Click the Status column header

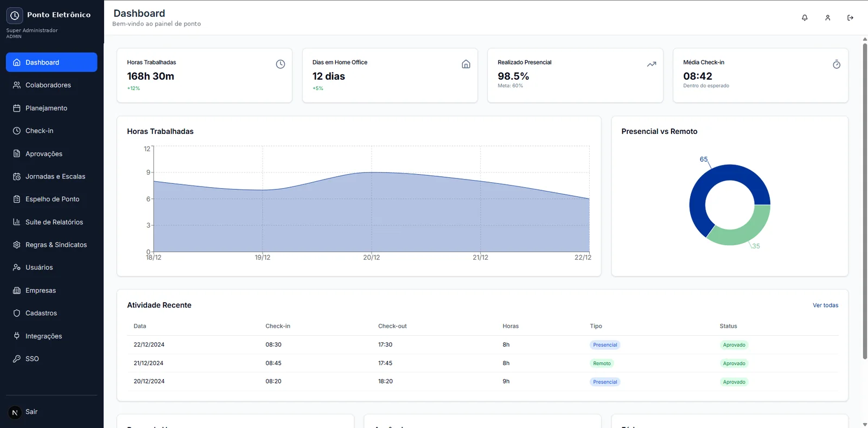(x=728, y=326)
